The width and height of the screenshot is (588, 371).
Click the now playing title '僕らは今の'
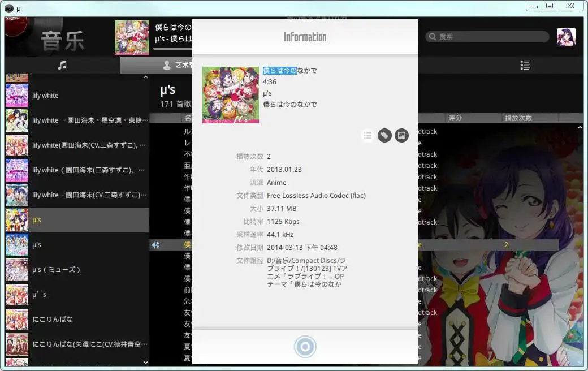(x=173, y=27)
